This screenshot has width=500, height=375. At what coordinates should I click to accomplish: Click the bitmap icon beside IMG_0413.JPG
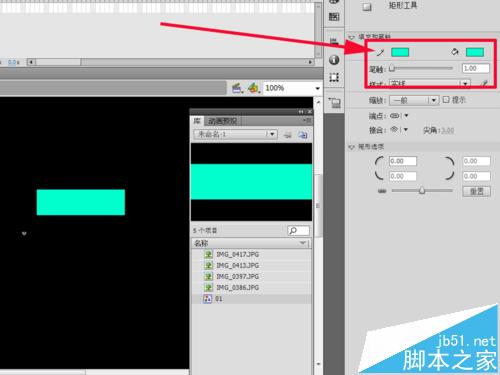208,265
